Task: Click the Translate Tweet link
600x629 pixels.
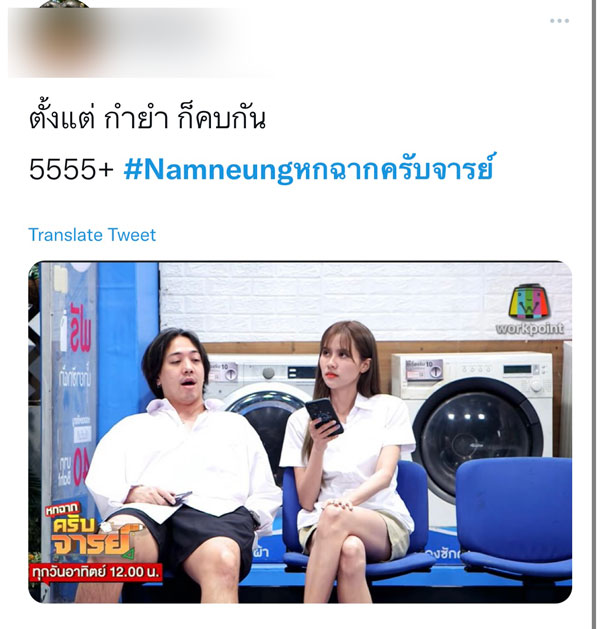Action: click(92, 235)
